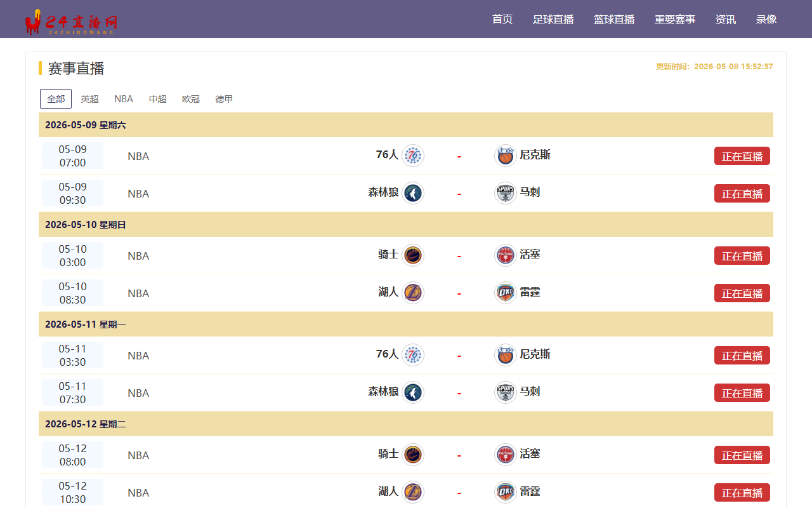The width and height of the screenshot is (812, 508).
Task: Select the 英超 filter tab
Action: [x=90, y=99]
